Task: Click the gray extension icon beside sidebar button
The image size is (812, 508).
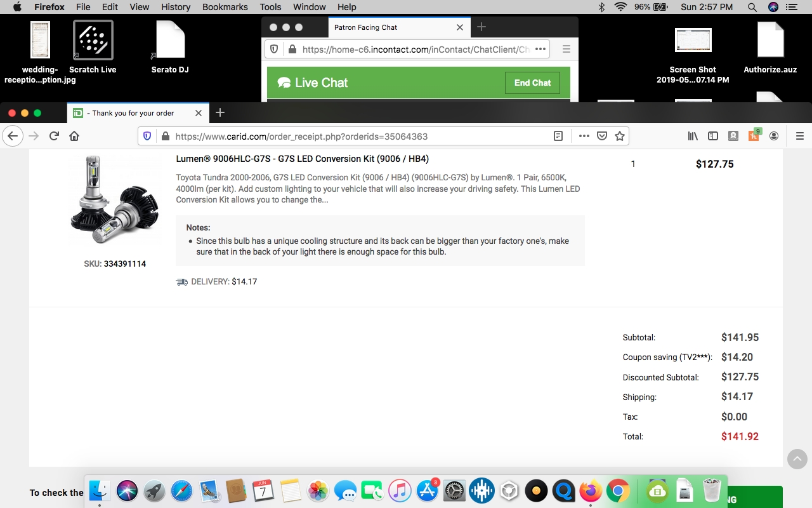Action: click(733, 136)
